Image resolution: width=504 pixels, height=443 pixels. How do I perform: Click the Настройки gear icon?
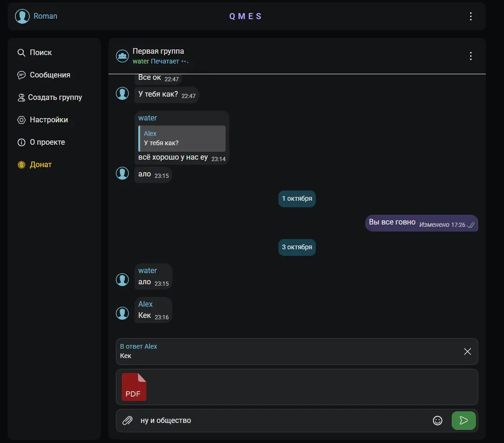[21, 120]
